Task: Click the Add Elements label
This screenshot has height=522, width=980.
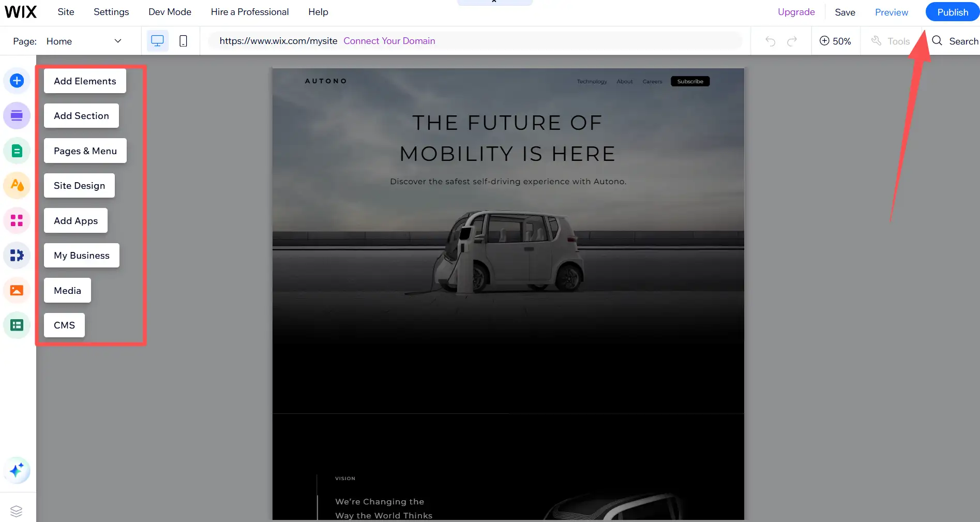Action: point(85,81)
